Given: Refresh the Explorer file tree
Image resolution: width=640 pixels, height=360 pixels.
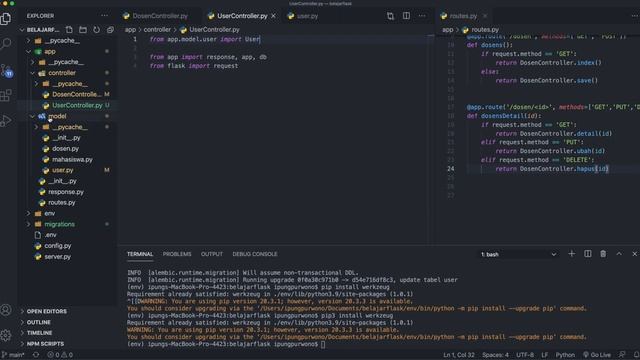Looking at the screenshot, I should tap(96, 30).
